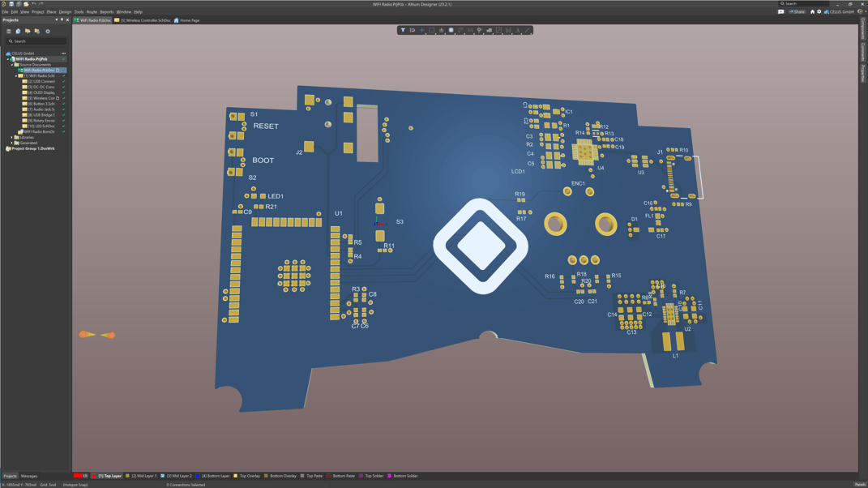The height and width of the screenshot is (488, 868).
Task: Open the File menu
Action: click(5, 11)
